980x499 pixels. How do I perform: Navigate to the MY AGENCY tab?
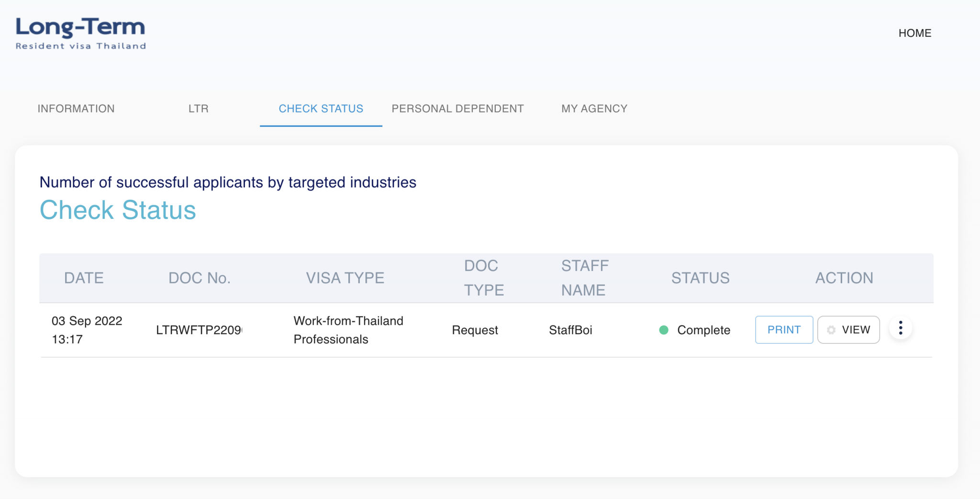pos(594,109)
